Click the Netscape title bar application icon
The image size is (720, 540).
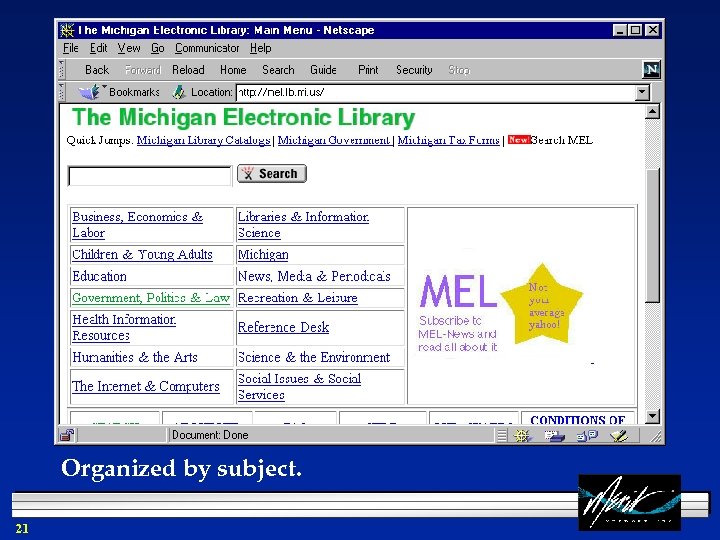(x=68, y=30)
